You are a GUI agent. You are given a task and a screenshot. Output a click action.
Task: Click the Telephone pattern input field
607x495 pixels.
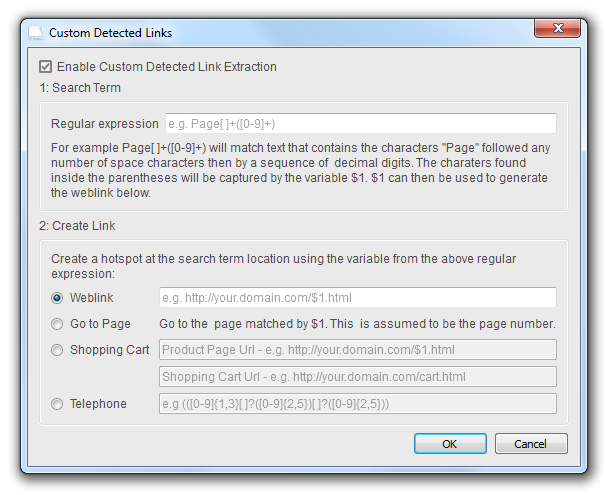coord(357,404)
